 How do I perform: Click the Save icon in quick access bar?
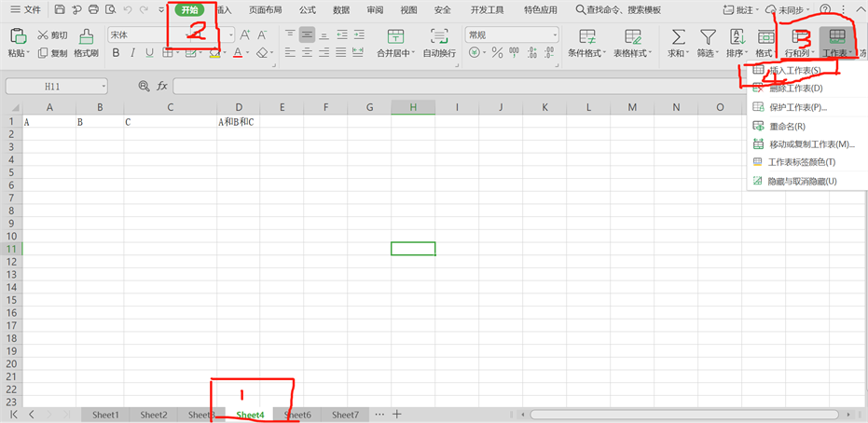60,9
